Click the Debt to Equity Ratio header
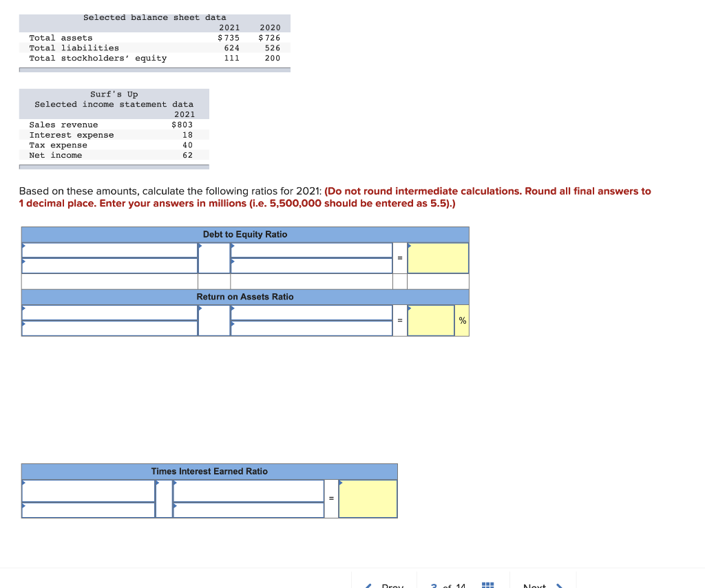The height and width of the screenshot is (588, 705). coord(245,234)
